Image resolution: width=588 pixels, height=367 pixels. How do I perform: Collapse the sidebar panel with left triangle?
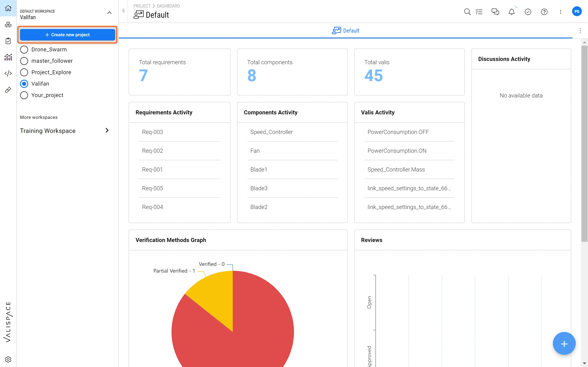[x=123, y=11]
